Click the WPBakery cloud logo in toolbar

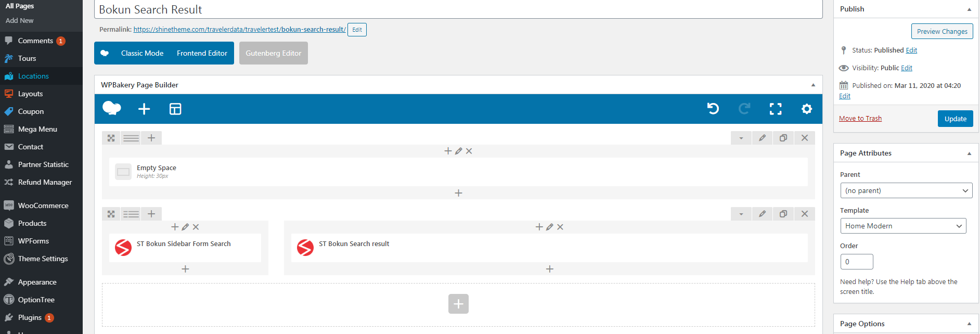(x=112, y=108)
